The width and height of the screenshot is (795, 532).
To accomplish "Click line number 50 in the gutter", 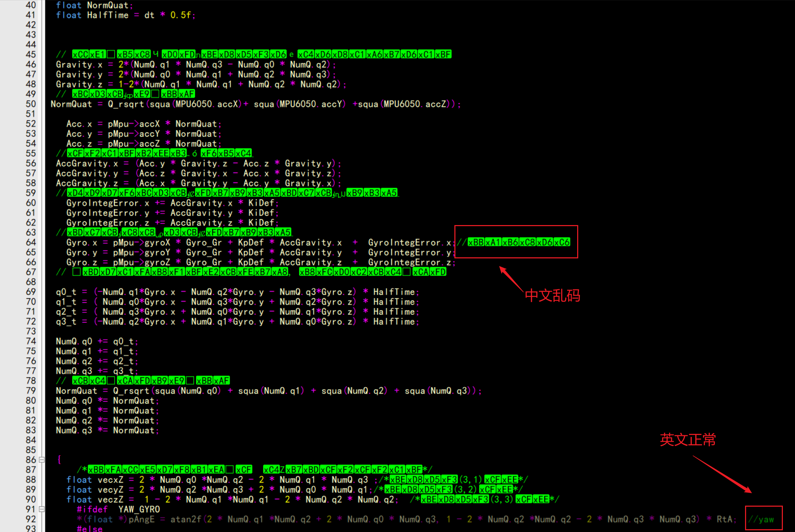I will point(31,104).
